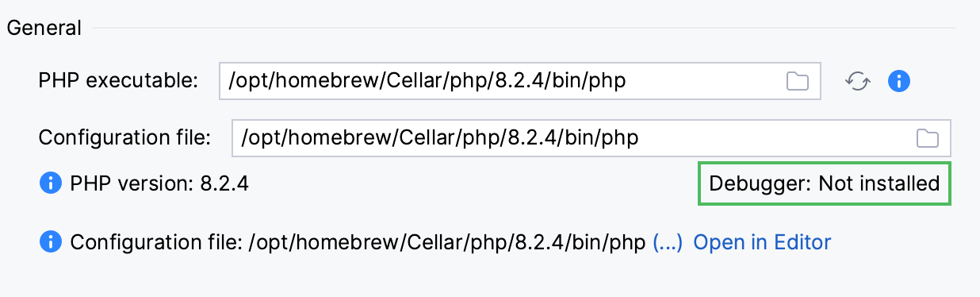The image size is (980, 297).
Task: Expand the (...) additional configuration files link
Action: click(x=667, y=242)
